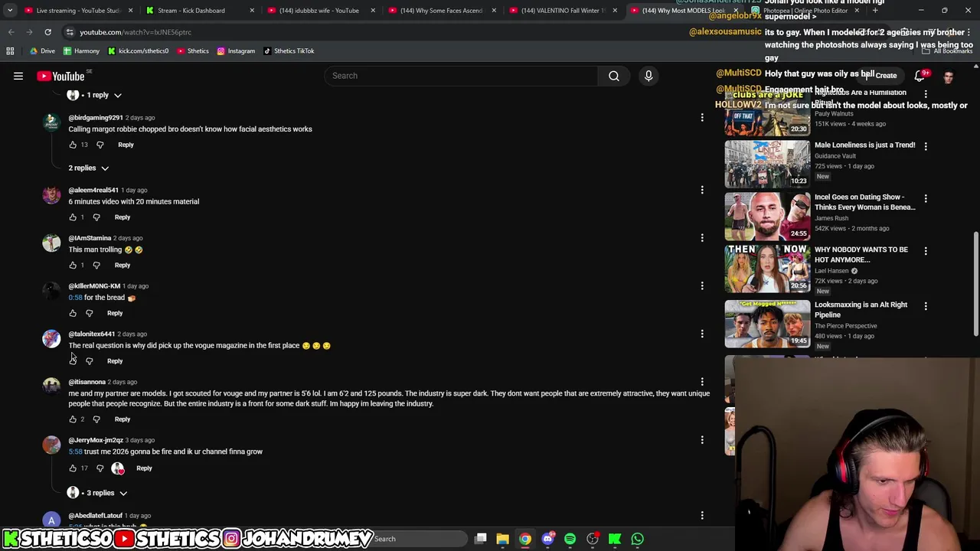The image size is (980, 551).
Task: Open the menu for the Male Loneliness video
Action: coord(926,145)
